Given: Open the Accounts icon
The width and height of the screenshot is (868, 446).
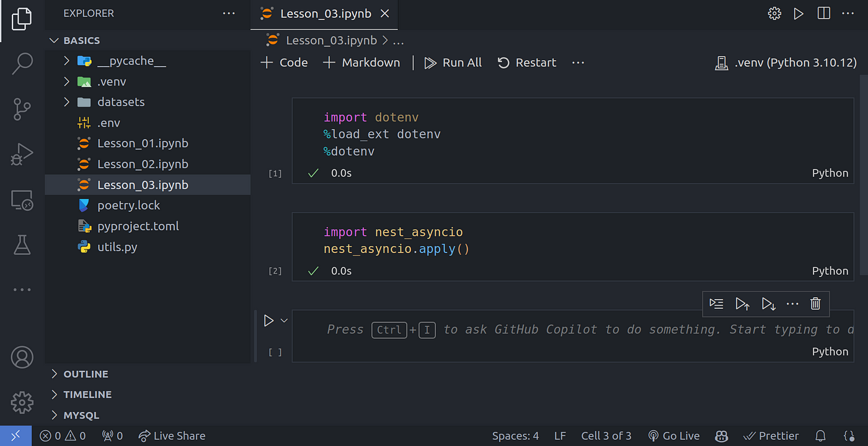Looking at the screenshot, I should coord(22,357).
